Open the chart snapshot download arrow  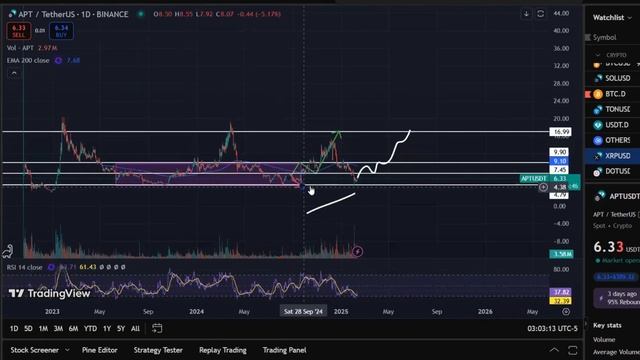527,14
